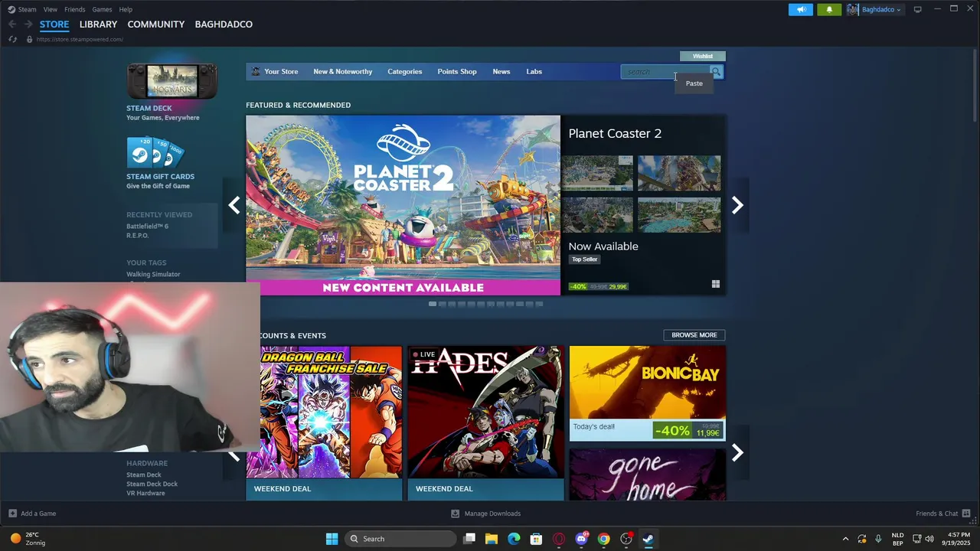Open the Steam Deck Dock link
980x551 pixels.
click(152, 484)
